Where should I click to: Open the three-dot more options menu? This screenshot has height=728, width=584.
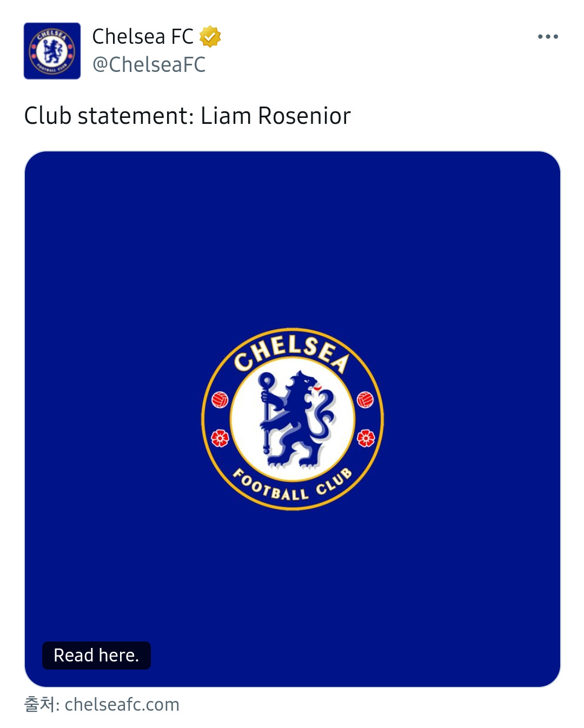(x=547, y=37)
